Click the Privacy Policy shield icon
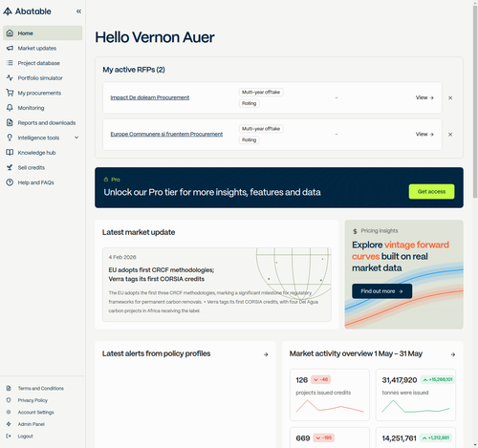This screenshot has height=448, width=478. [9, 400]
